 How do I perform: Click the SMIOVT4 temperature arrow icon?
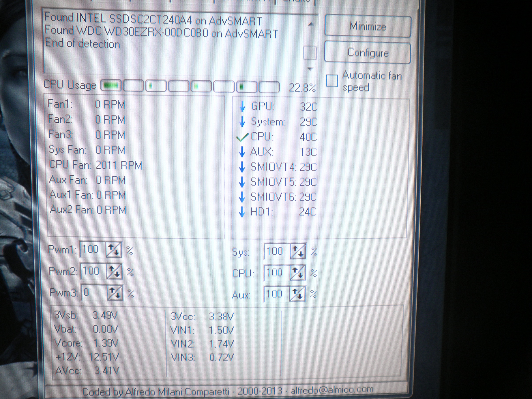click(x=242, y=167)
